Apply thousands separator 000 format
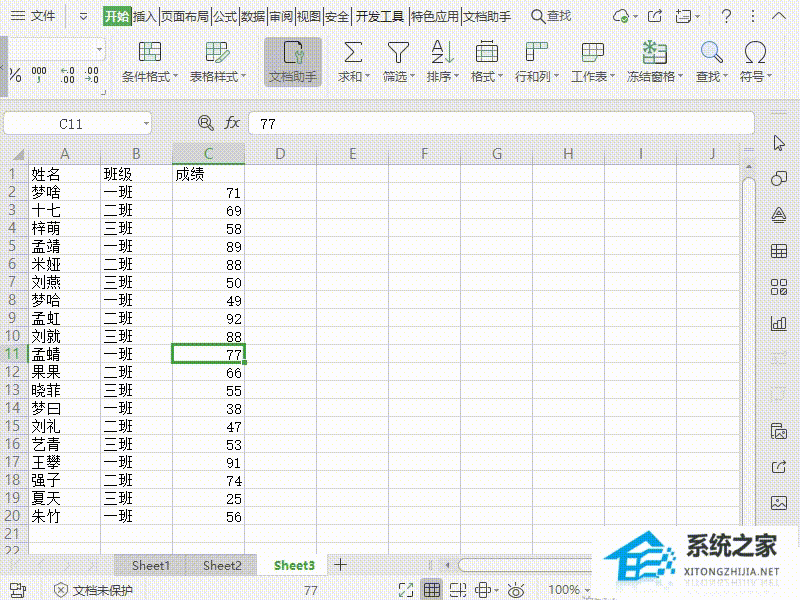 point(39,75)
